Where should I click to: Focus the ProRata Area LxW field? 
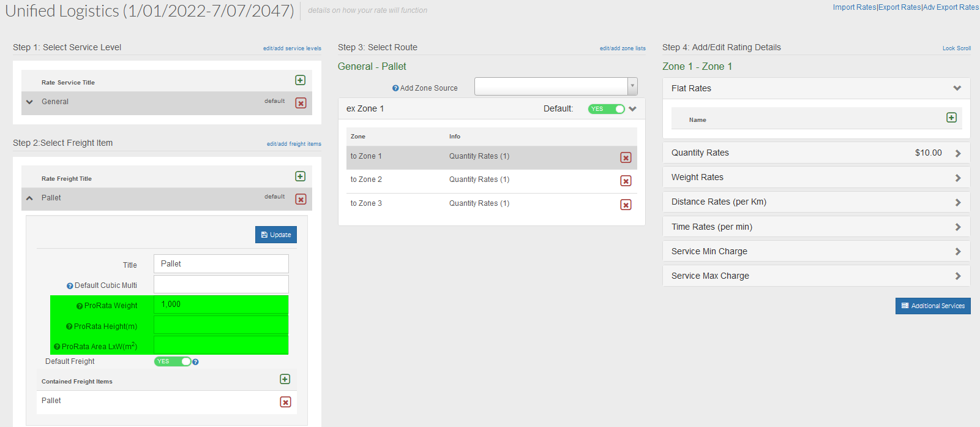221,345
